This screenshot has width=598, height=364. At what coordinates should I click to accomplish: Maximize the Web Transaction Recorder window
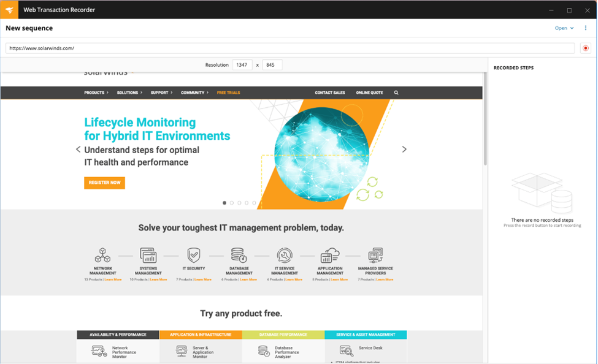[569, 10]
